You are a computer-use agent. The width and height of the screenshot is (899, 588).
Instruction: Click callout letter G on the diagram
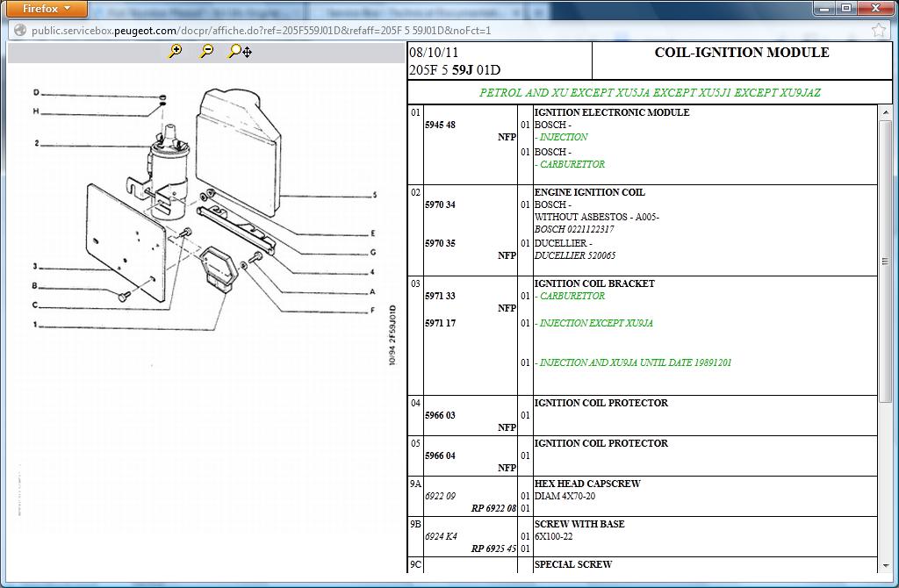(373, 252)
